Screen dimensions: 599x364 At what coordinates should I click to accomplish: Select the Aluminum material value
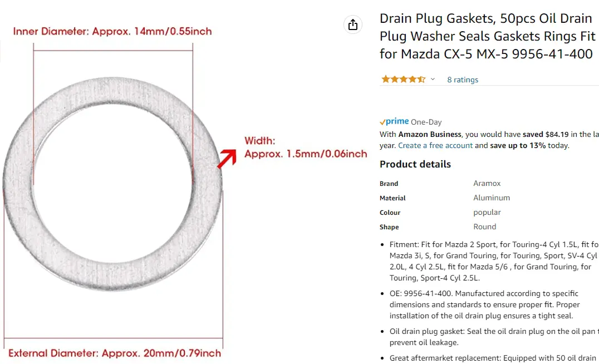click(x=492, y=198)
